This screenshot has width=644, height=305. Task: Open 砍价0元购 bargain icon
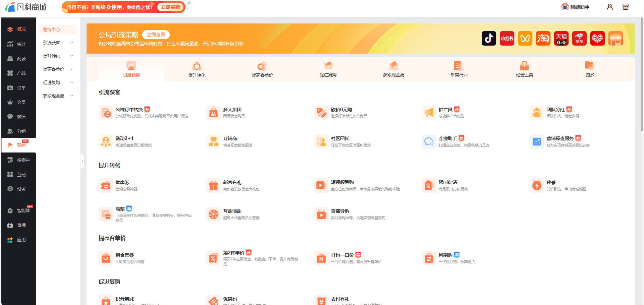(x=321, y=113)
